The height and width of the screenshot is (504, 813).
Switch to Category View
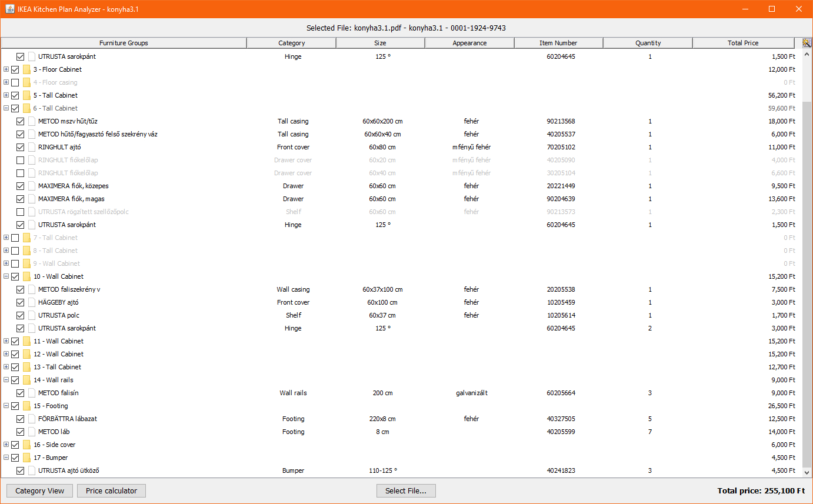pos(39,491)
